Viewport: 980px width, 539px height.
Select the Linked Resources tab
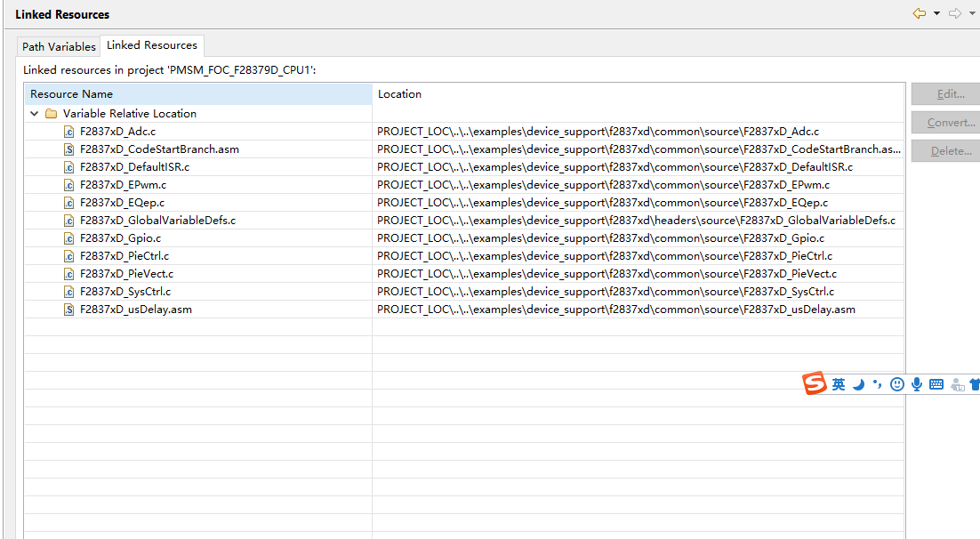pos(152,45)
